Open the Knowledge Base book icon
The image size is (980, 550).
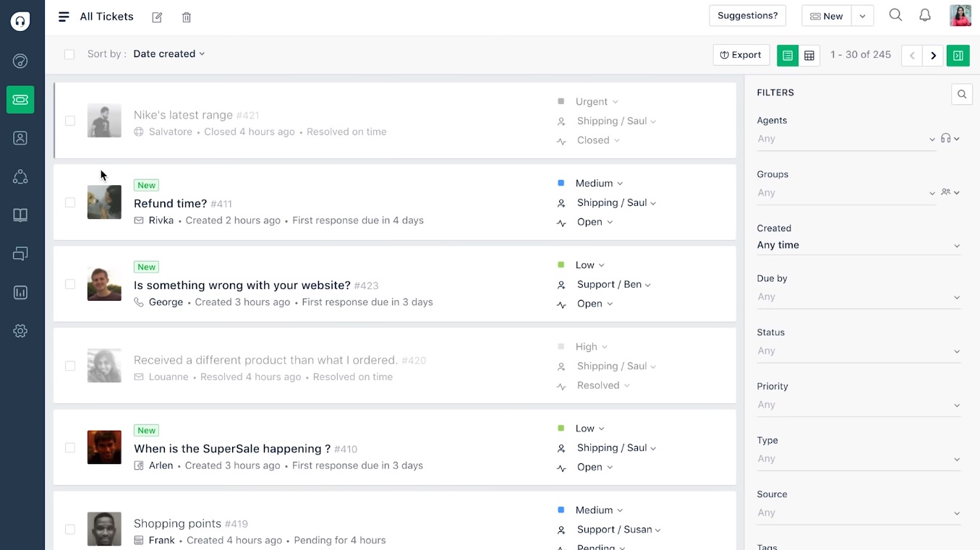(20, 215)
